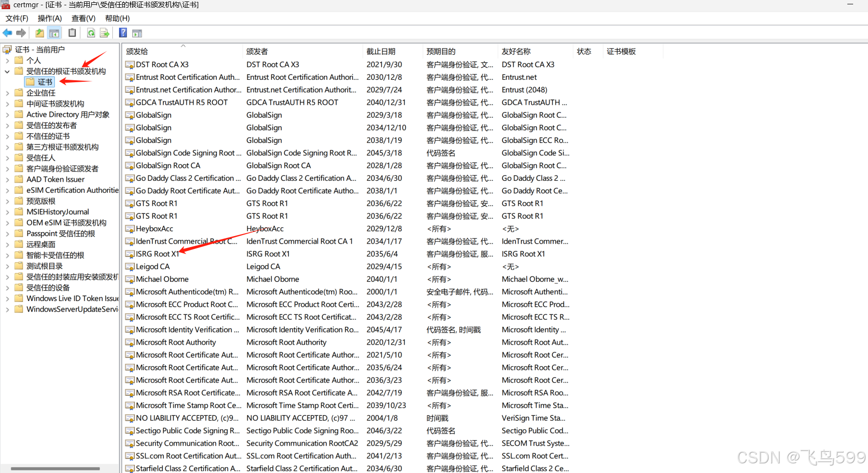This screenshot has width=868, height=473.
Task: Click the folder icon beside 远程桌面
Action: [x=19, y=244]
